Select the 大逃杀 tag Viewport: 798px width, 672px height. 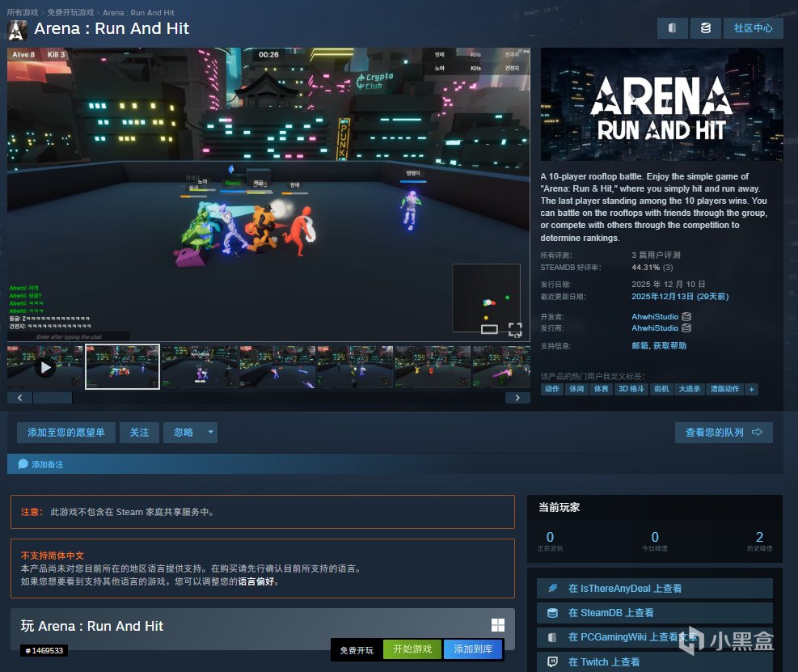689,389
